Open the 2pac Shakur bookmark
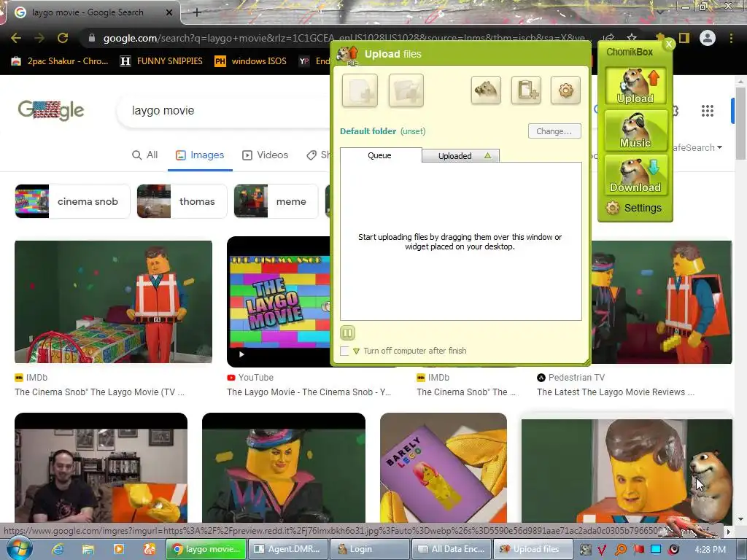The image size is (747, 560). pyautogui.click(x=60, y=61)
